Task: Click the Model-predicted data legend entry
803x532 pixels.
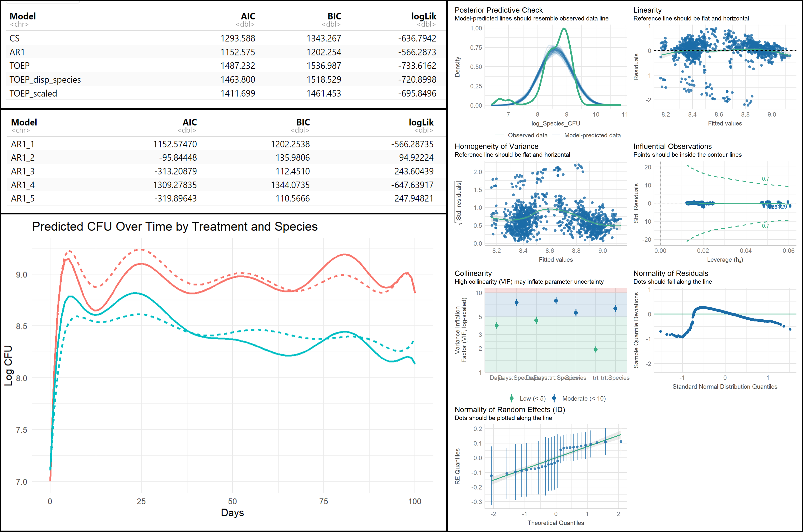Action: coord(586,135)
